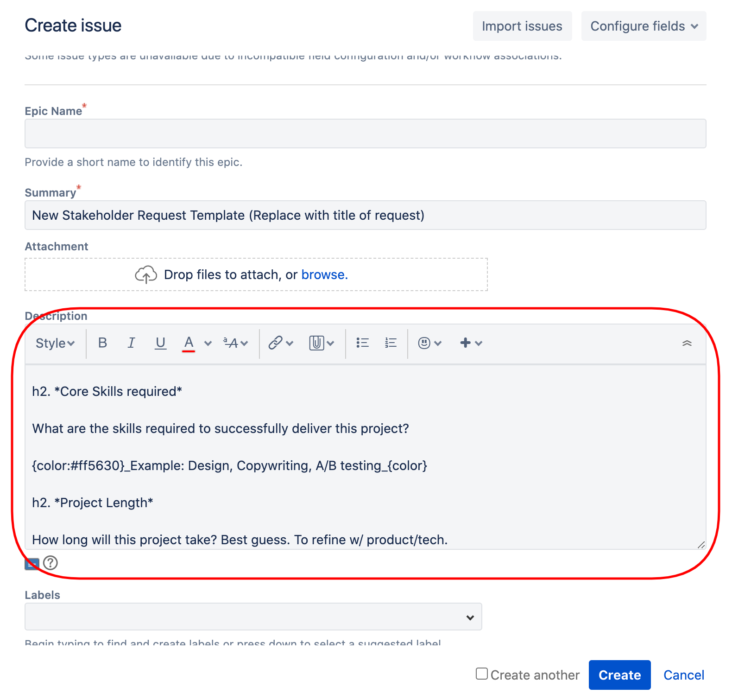
Task: Click the 'What are the skills required' line
Action: (x=221, y=429)
